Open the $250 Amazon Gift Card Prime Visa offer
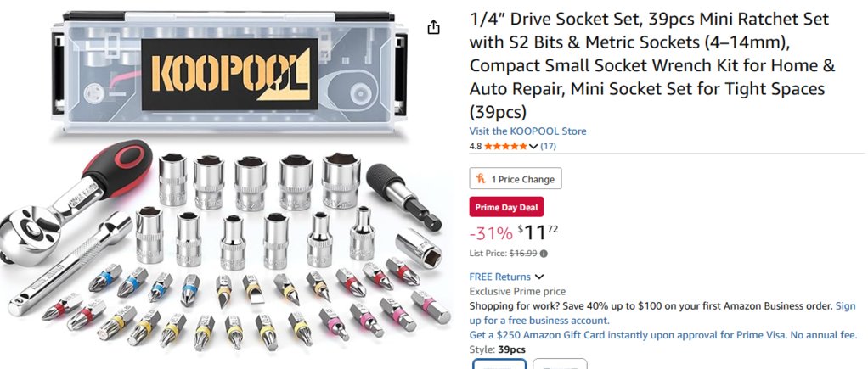Screen dimensions: 868x369 pos(663,335)
